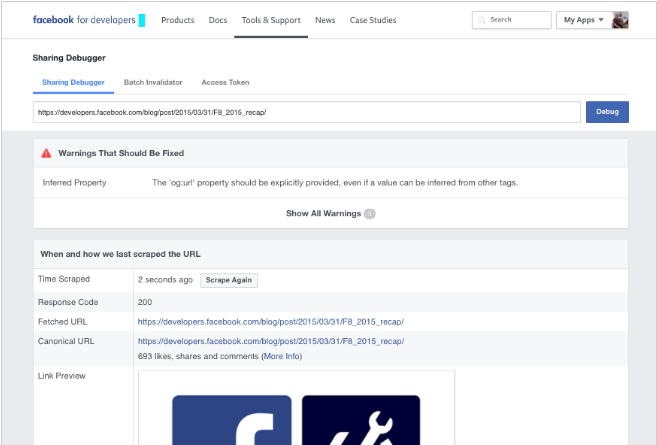Click the Fetched URL label
The height and width of the screenshot is (445, 657).
[x=62, y=322]
